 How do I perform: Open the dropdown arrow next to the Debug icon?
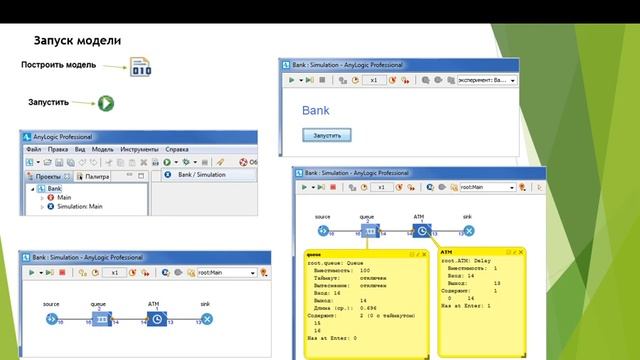click(195, 162)
